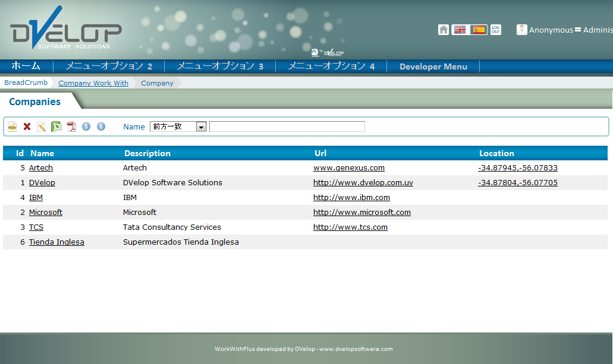
Task: Open the Name filter operator dropdown
Action: (201, 126)
